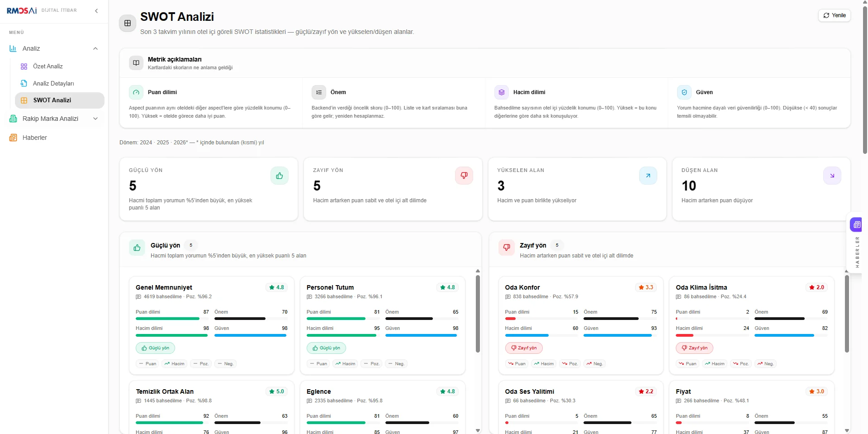Click the Düşen Alan count of 10
868x434 pixels.
pos(689,186)
